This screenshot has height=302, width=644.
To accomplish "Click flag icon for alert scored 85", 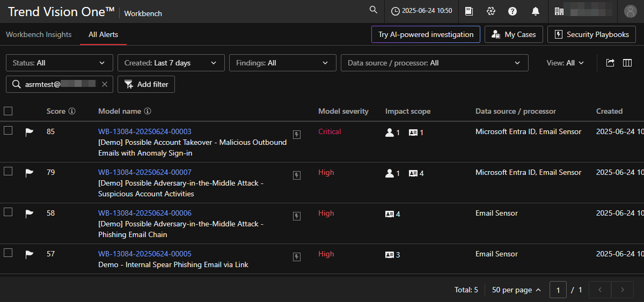I will (30, 132).
